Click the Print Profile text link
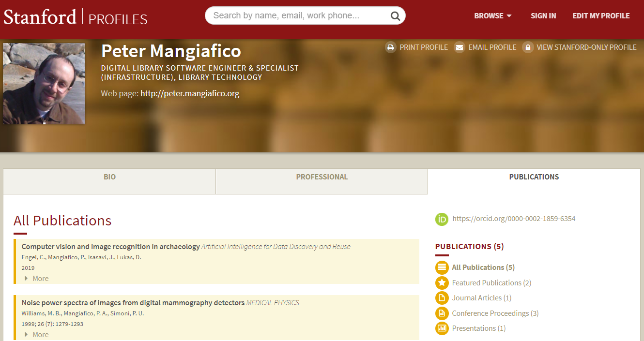The width and height of the screenshot is (644, 341). (424, 47)
